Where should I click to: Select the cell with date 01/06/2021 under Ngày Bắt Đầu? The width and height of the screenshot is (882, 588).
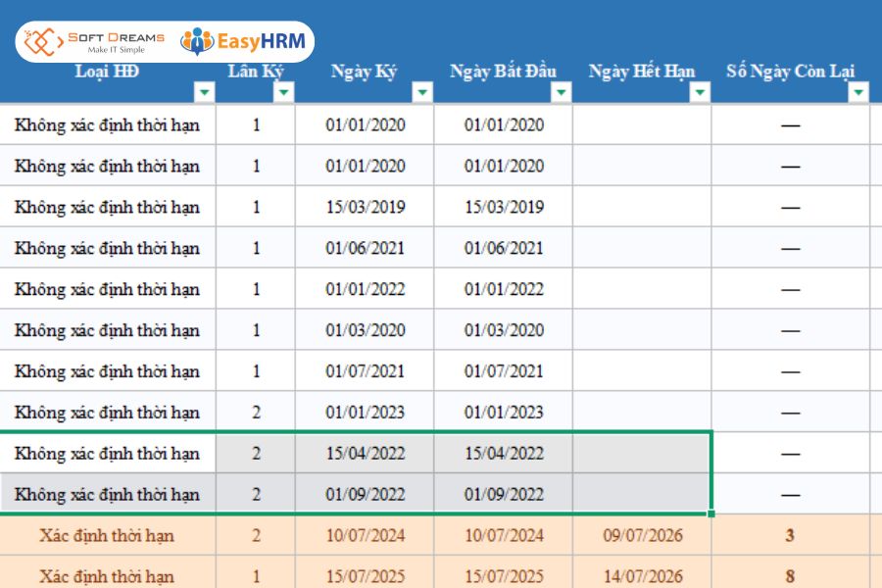[x=504, y=248]
